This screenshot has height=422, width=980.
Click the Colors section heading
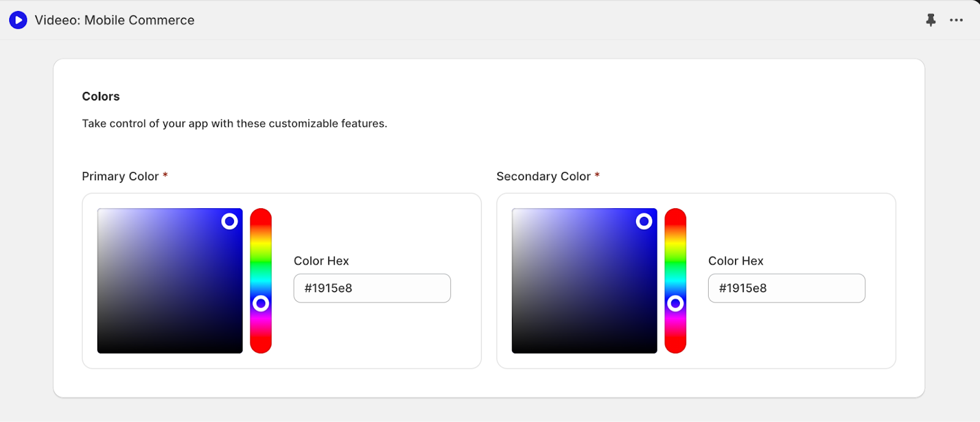(x=101, y=96)
